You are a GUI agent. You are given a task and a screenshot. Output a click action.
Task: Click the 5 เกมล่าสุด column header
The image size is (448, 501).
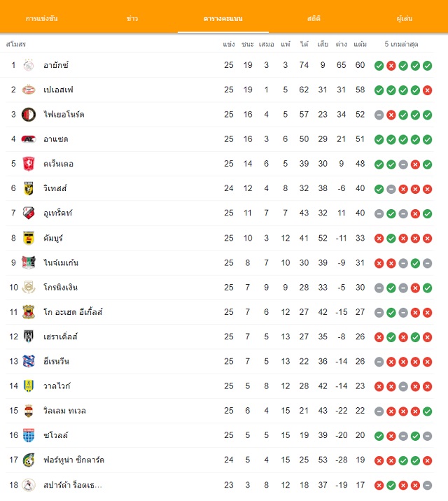401,44
